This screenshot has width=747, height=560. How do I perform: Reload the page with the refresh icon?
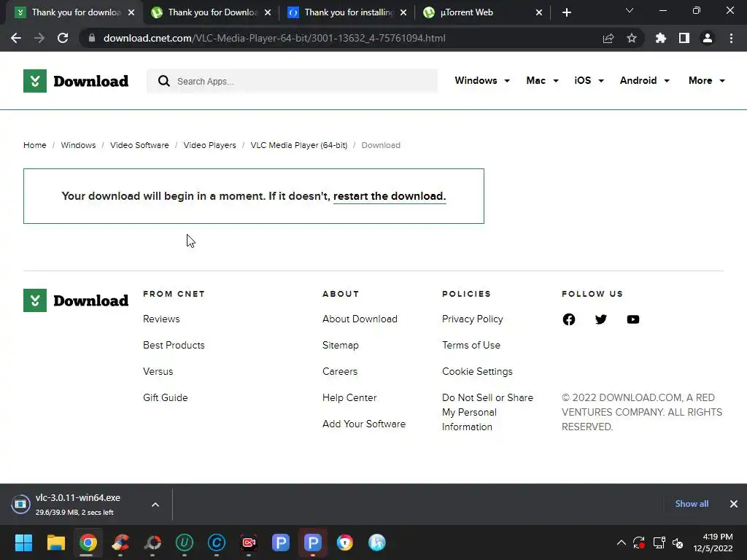(63, 38)
